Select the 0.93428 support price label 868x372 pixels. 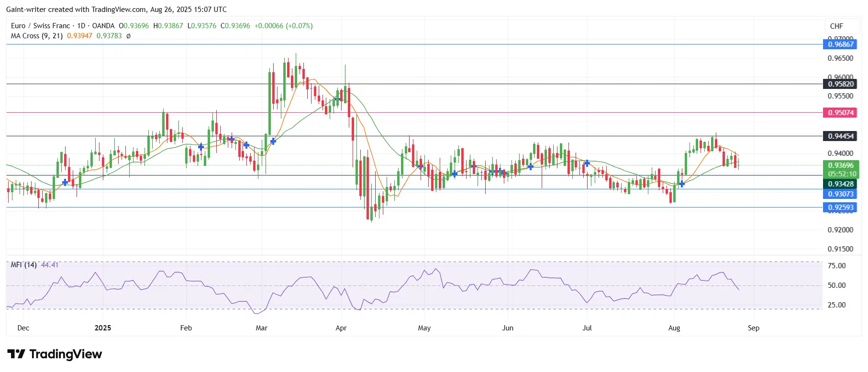click(841, 184)
